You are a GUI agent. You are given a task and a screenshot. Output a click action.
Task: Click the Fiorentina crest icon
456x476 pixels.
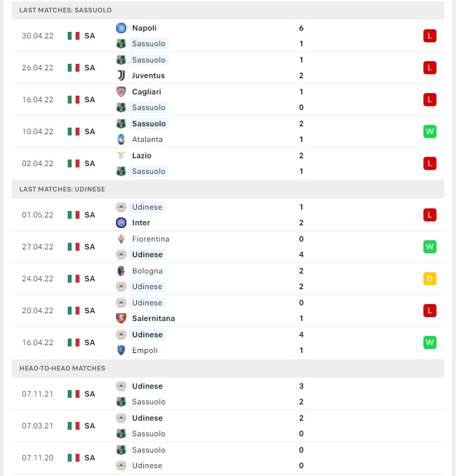coord(121,239)
